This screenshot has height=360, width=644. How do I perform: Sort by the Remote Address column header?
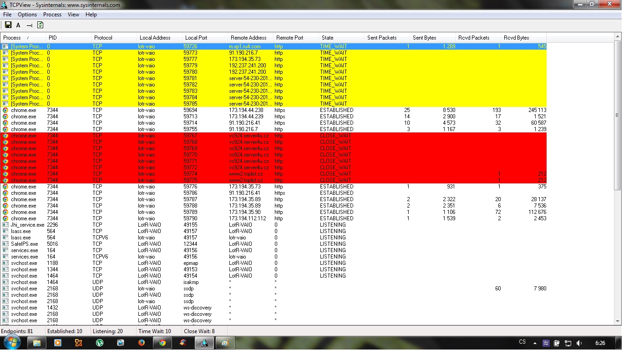pyautogui.click(x=248, y=38)
